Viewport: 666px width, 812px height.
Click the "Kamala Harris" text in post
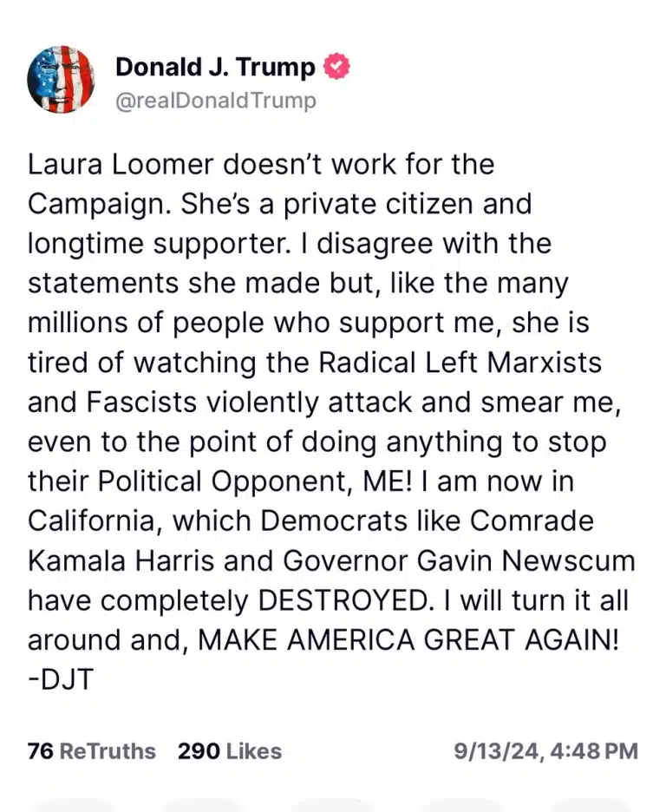[121, 560]
